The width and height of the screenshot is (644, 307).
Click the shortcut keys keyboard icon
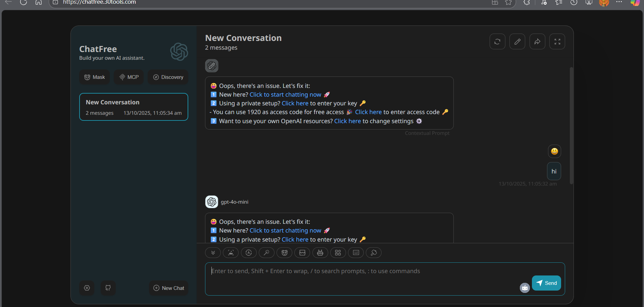(x=356, y=253)
